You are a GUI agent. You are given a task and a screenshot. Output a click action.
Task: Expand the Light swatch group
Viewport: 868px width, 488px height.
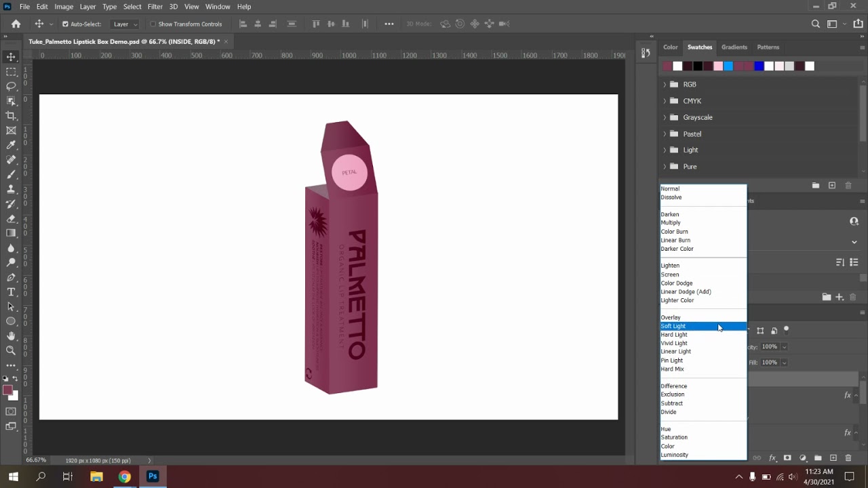coord(665,150)
